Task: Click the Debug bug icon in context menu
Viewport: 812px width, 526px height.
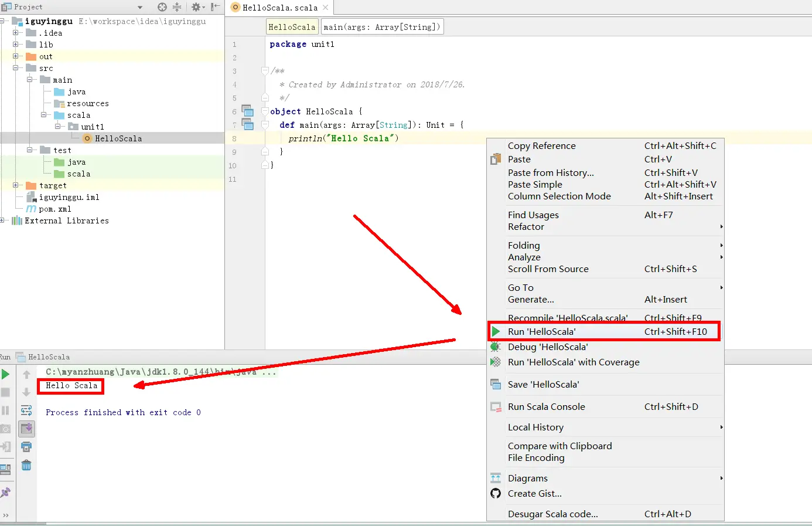Action: (x=496, y=347)
